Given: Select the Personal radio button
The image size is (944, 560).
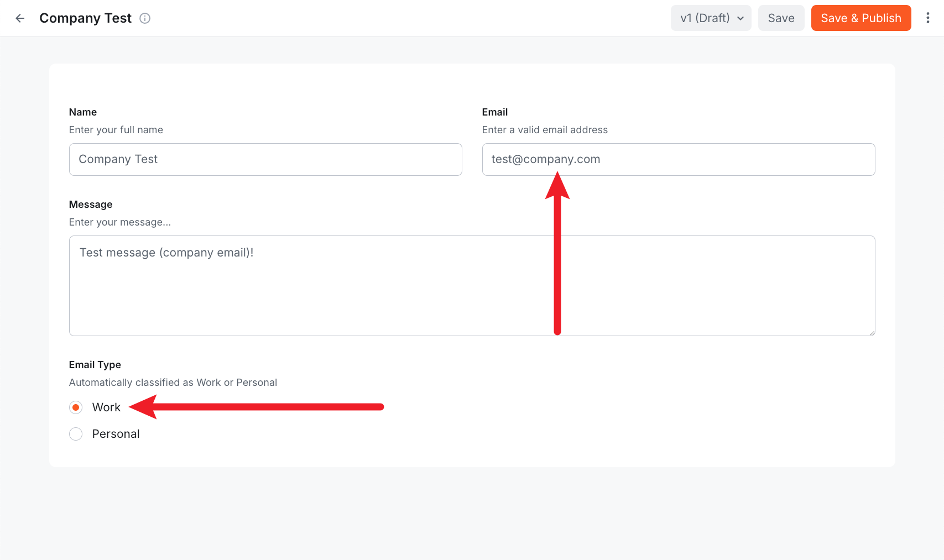Looking at the screenshot, I should click(x=76, y=433).
